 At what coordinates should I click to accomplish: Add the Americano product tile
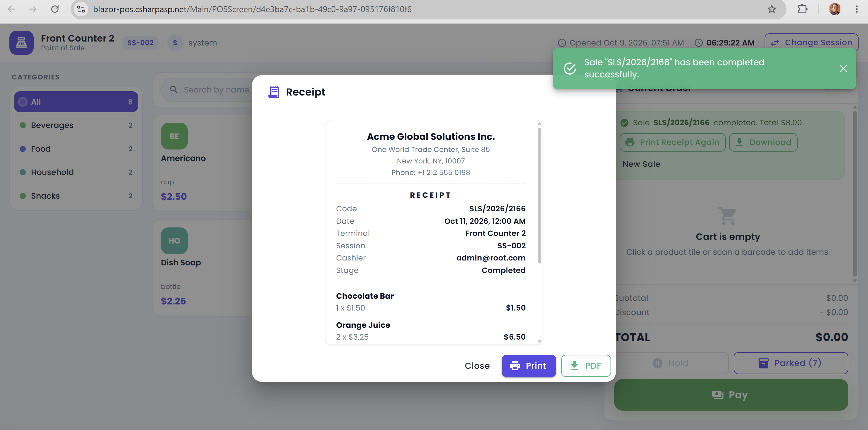[x=203, y=163]
